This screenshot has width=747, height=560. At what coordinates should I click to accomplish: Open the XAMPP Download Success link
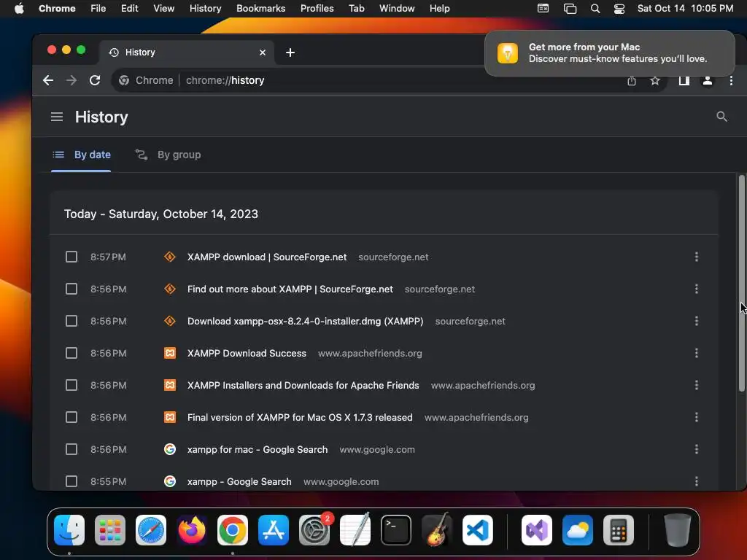coord(247,354)
